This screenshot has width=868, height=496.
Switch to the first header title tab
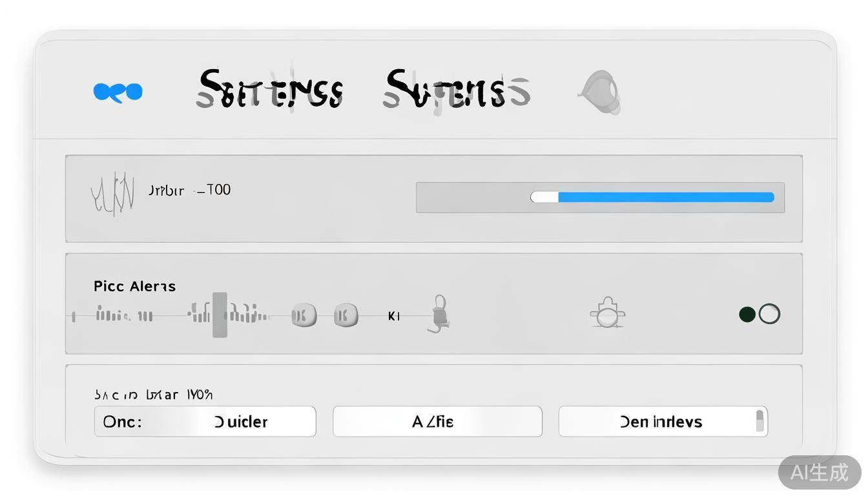point(270,89)
